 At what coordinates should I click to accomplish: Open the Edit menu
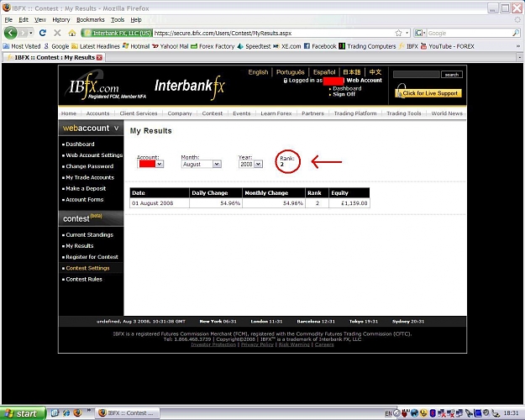pyautogui.click(x=24, y=20)
